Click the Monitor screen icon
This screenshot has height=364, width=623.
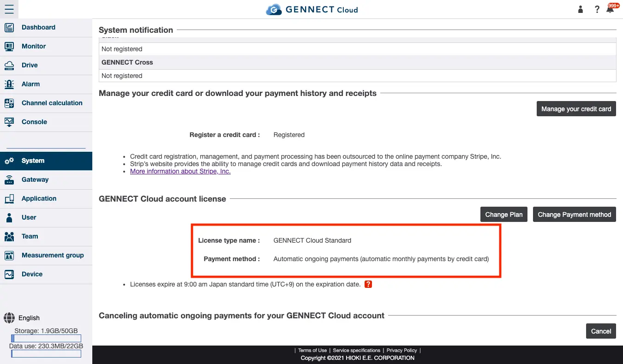[9, 47]
